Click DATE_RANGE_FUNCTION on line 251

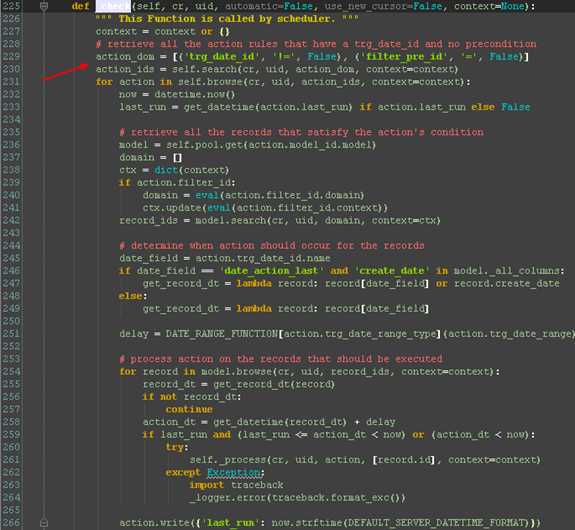(221, 334)
